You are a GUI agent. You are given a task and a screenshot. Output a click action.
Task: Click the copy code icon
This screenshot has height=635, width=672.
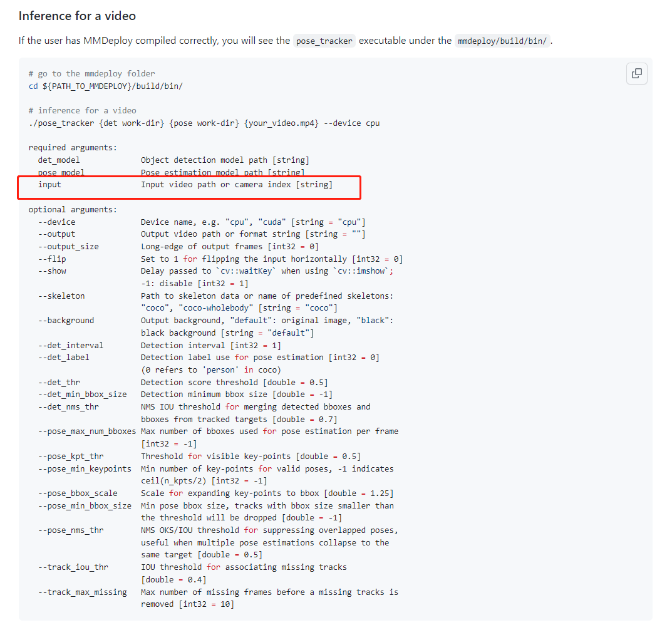636,73
